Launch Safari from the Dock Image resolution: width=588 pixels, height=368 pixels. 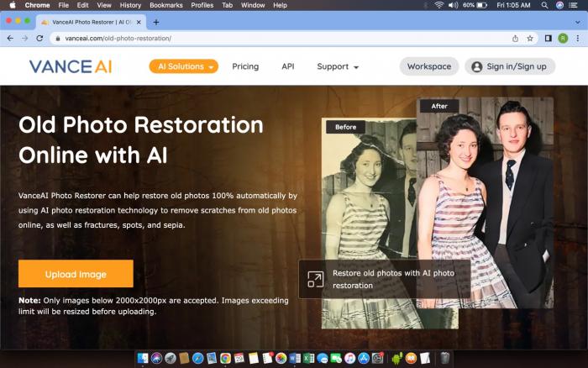coord(197,359)
